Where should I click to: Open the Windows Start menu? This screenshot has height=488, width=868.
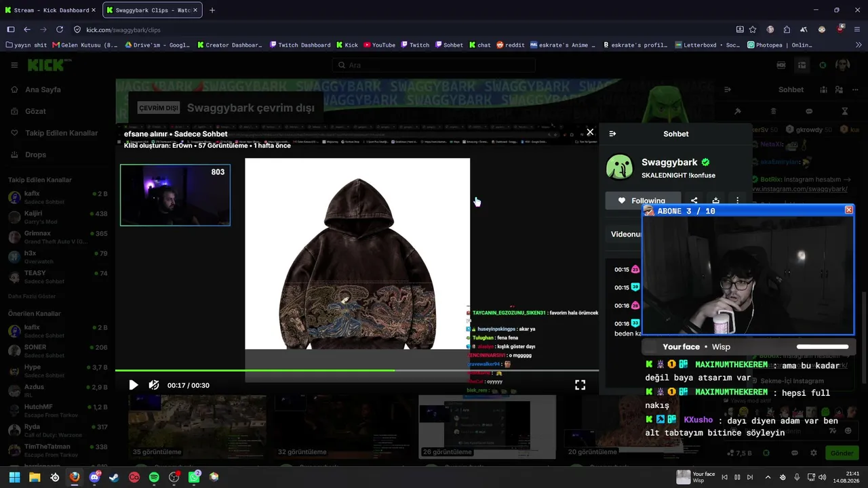point(14,477)
